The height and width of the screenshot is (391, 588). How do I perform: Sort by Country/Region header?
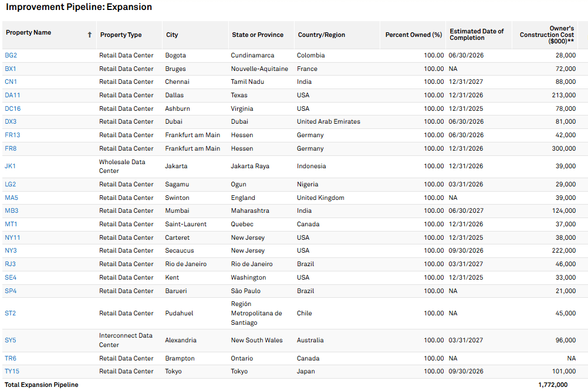tap(322, 35)
